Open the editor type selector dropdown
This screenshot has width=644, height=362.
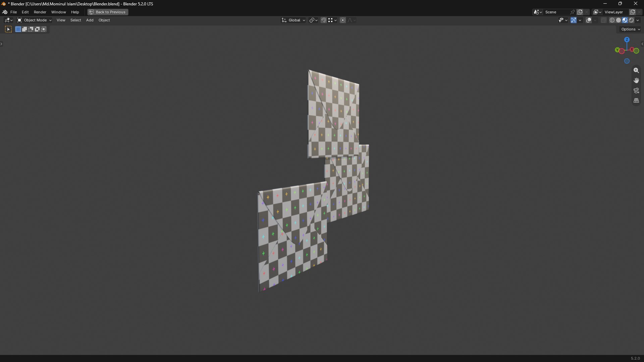coord(9,20)
